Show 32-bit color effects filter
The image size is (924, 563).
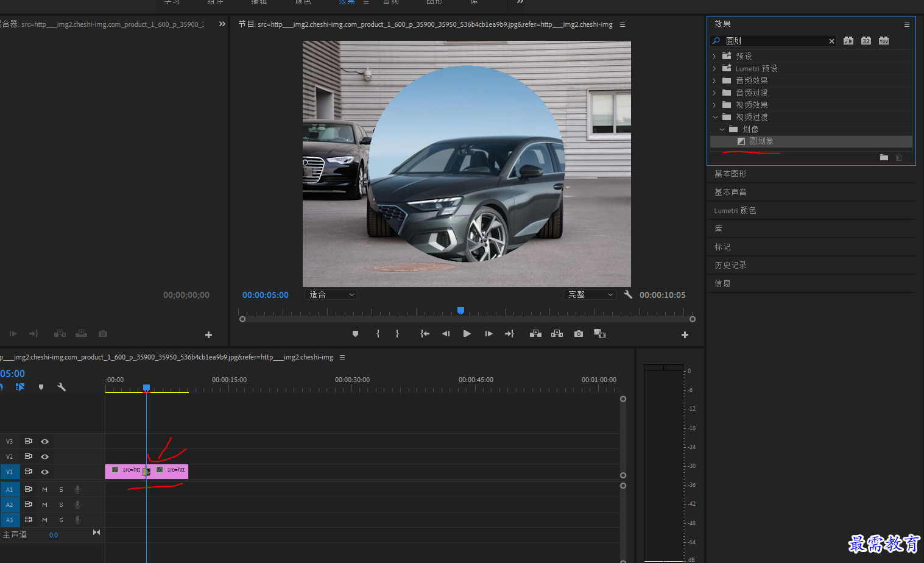point(866,41)
